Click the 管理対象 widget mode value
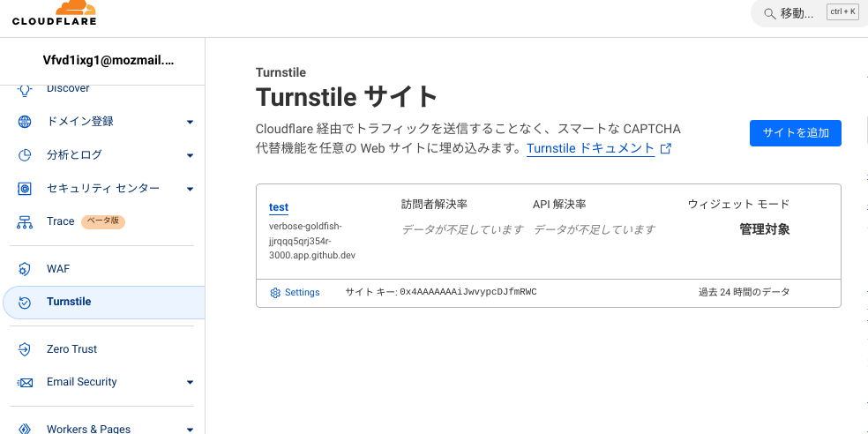 point(765,229)
